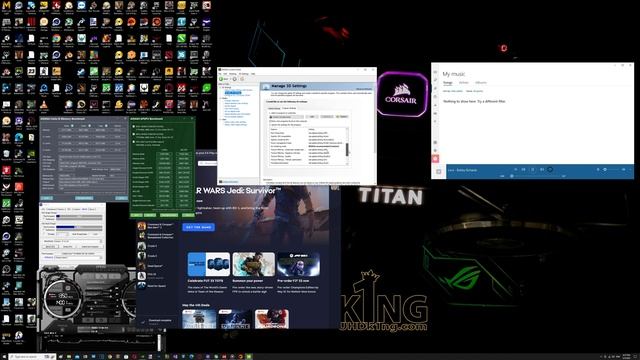Select About tab in CPU-Z window

pos(92,209)
